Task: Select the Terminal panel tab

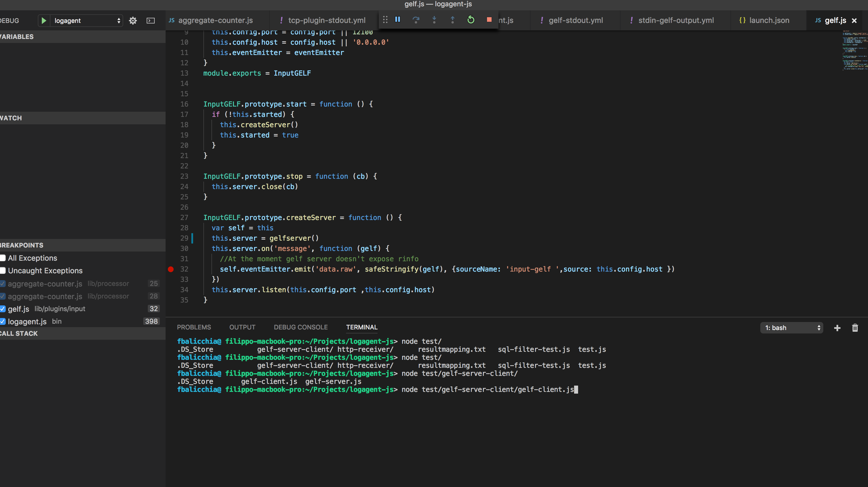Action: [x=362, y=327]
